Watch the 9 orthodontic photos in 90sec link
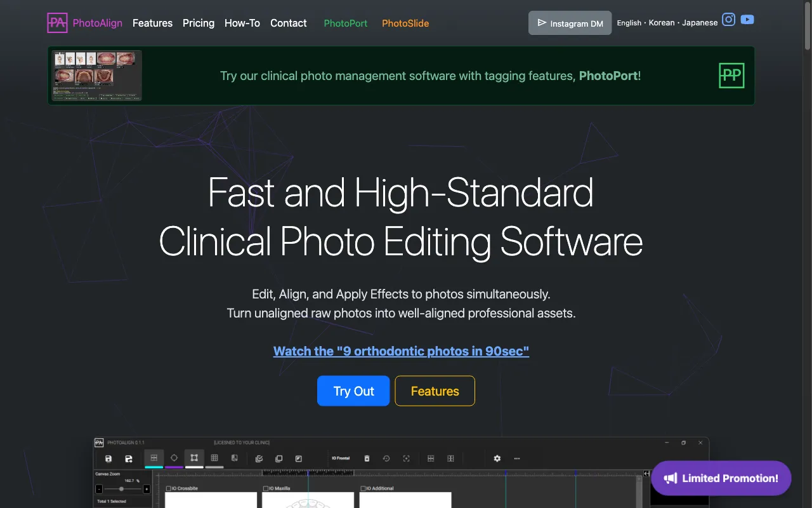Screen dimensions: 812x508 [x=401, y=351]
